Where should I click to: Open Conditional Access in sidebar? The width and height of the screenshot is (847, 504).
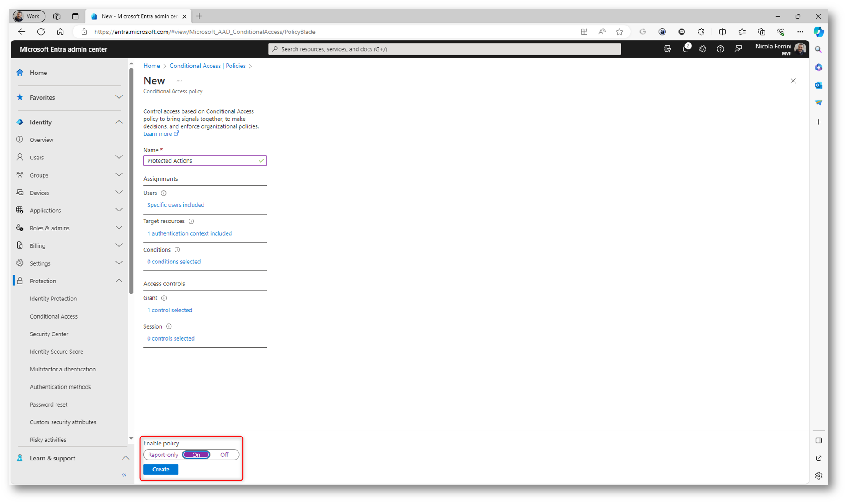[54, 316]
